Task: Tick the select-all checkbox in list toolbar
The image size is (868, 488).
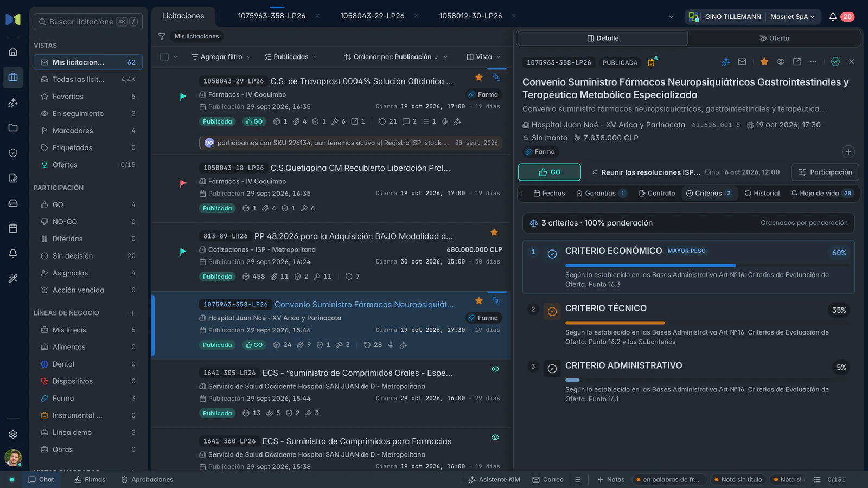Action: (x=164, y=57)
